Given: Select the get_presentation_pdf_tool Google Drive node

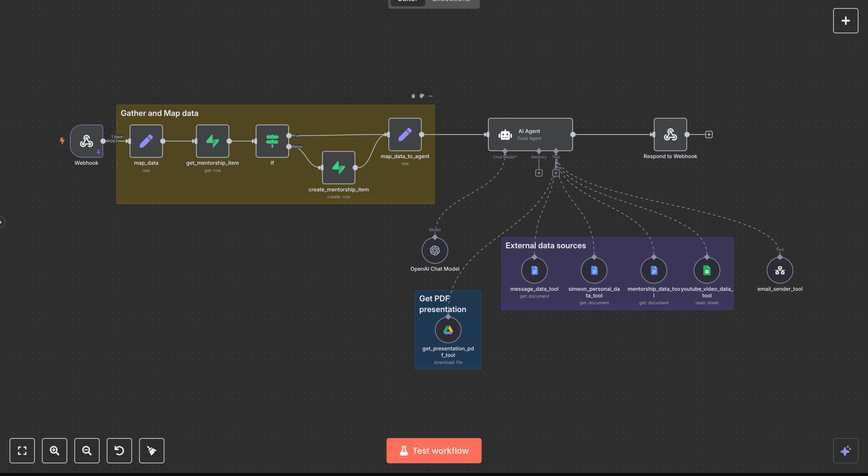Looking at the screenshot, I should [448, 330].
